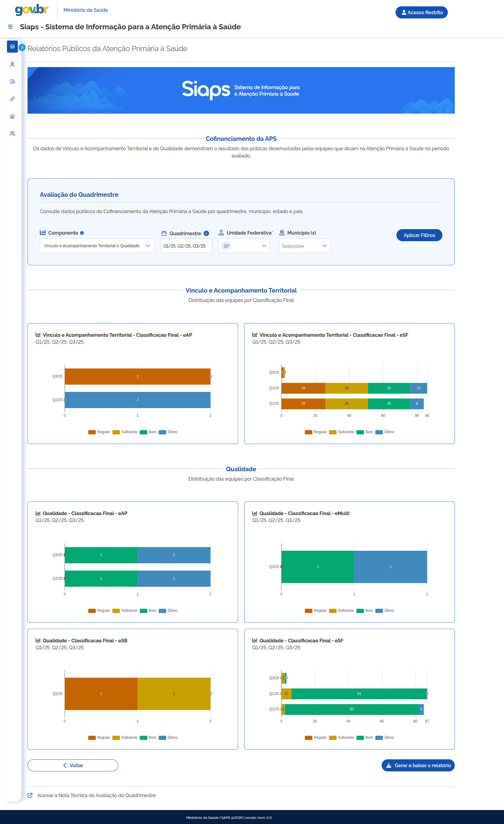Image resolution: width=504 pixels, height=824 pixels.
Task: Click the Regular bar in Qualidade eSB chart
Action: [x=101, y=694]
